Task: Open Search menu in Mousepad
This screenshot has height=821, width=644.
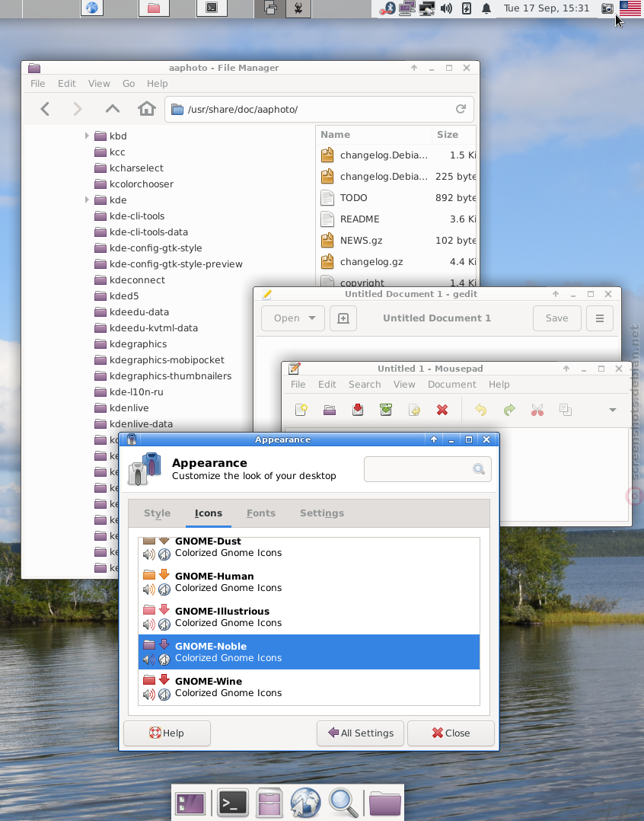Action: pyautogui.click(x=365, y=385)
